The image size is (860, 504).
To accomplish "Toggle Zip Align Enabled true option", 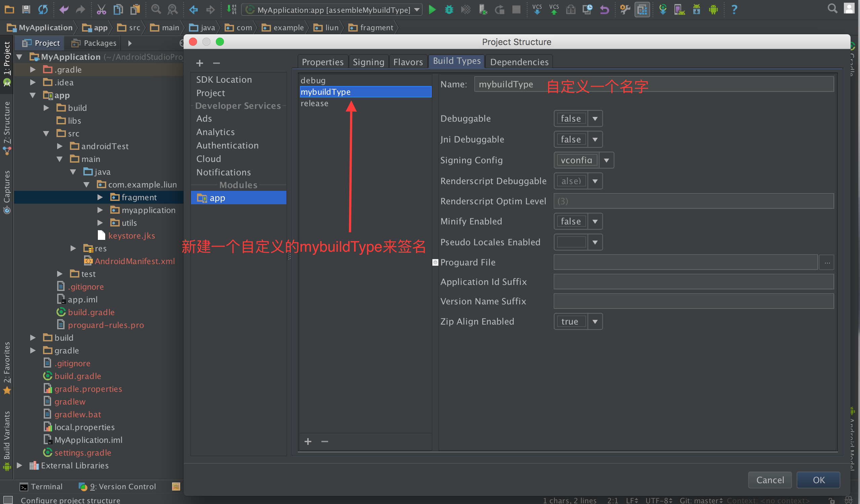I will pos(570,321).
